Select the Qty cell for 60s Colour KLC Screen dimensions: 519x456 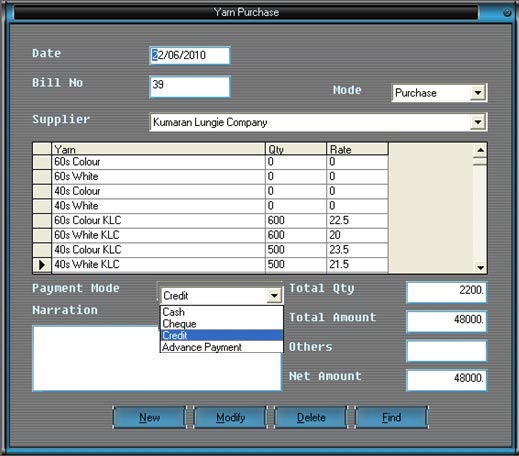click(296, 220)
